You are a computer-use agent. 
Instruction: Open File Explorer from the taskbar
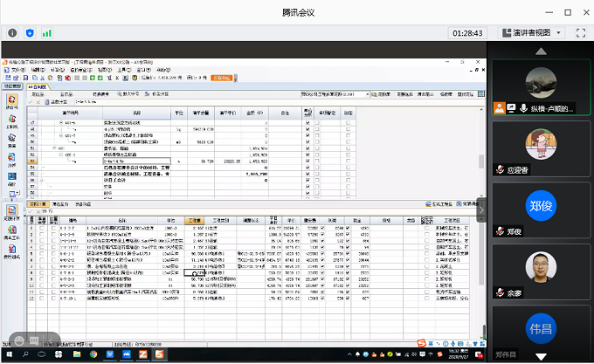click(77, 354)
